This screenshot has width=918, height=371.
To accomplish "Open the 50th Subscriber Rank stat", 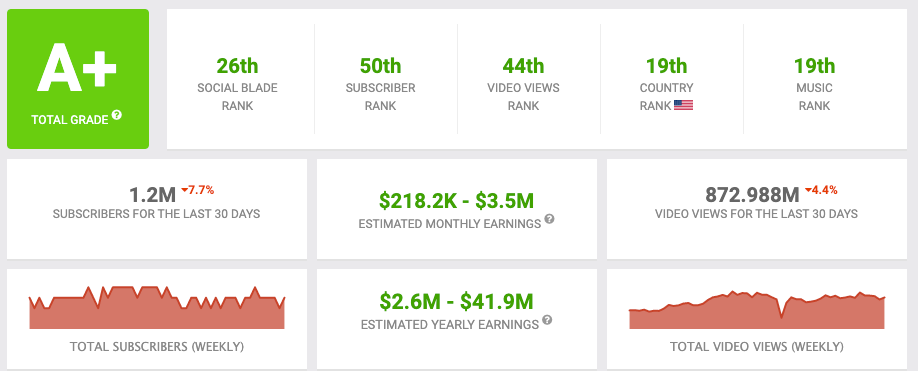I will (x=380, y=83).
